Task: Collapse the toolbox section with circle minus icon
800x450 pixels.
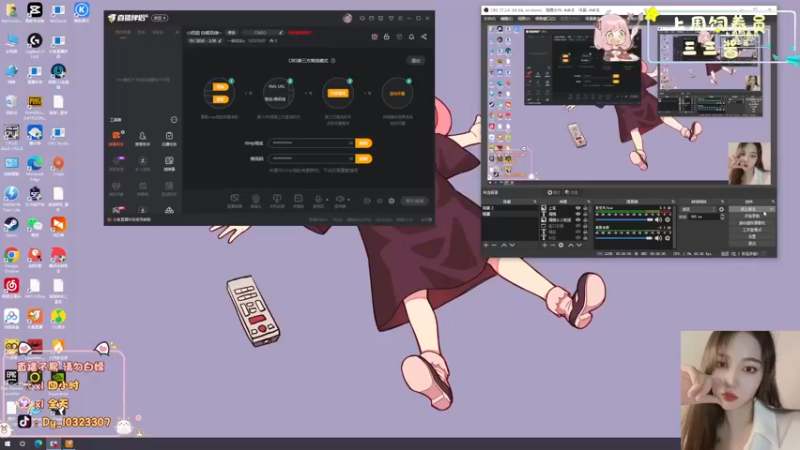Action: pyautogui.click(x=174, y=119)
